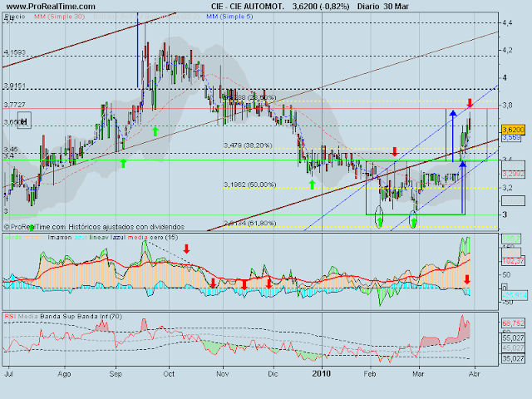
Task: Click the Dic label on time axis
Action: coord(273,374)
